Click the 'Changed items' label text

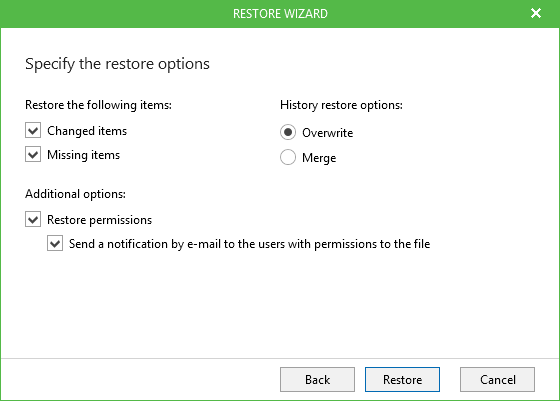tap(87, 131)
